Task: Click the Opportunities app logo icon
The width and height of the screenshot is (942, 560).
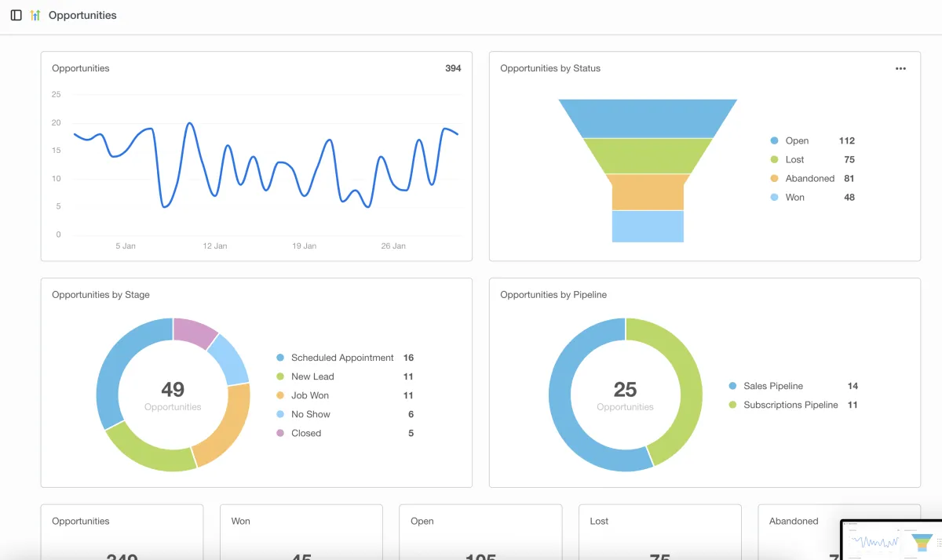Action: 35,15
